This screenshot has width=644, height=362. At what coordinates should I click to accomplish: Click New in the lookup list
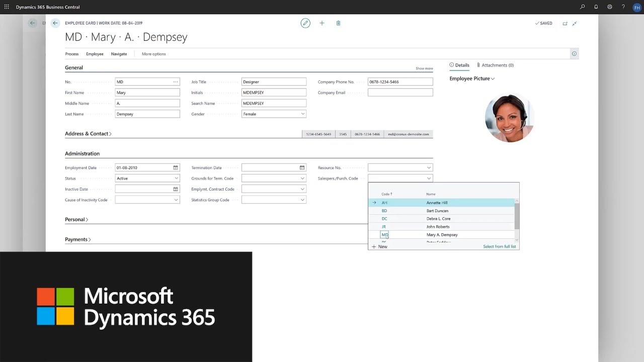[x=379, y=247]
